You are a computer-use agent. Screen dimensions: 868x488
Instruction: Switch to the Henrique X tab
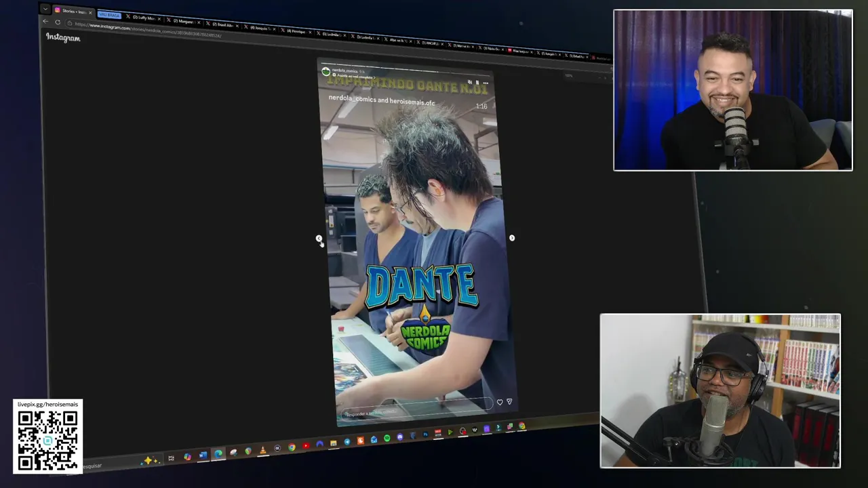pyautogui.click(x=296, y=31)
